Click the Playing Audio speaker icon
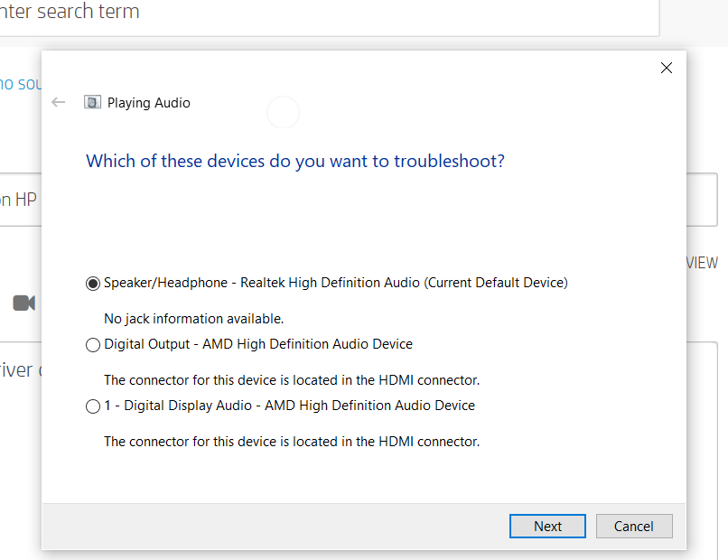The image size is (728, 560). click(x=92, y=102)
